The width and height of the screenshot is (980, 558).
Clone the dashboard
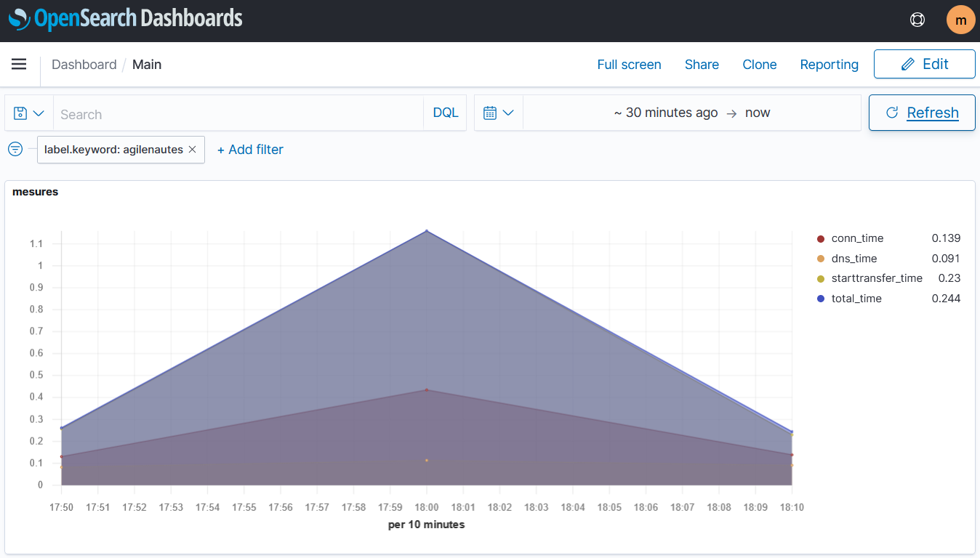(759, 65)
